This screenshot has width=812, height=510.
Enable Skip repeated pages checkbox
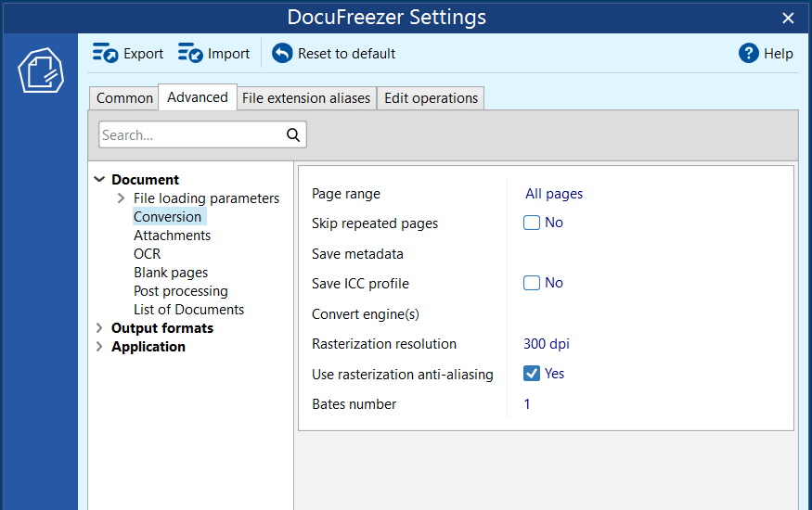pyautogui.click(x=532, y=223)
